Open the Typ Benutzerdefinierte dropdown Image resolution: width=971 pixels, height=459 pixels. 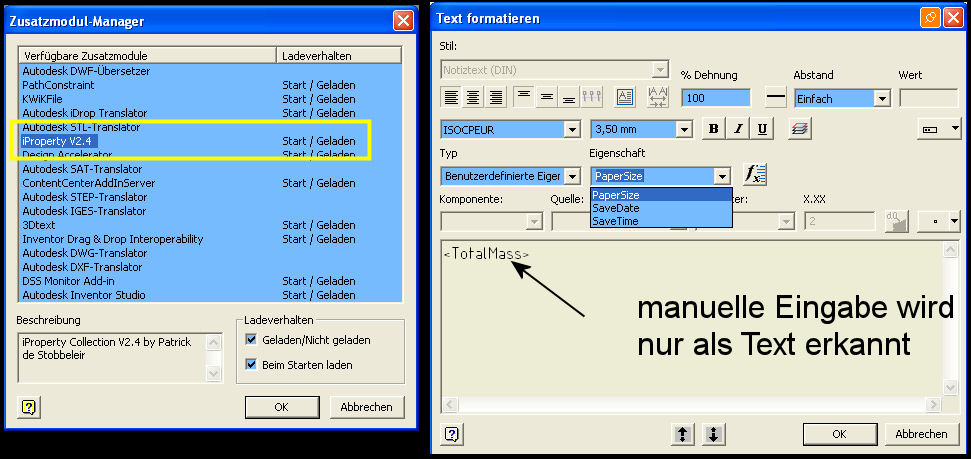point(572,176)
